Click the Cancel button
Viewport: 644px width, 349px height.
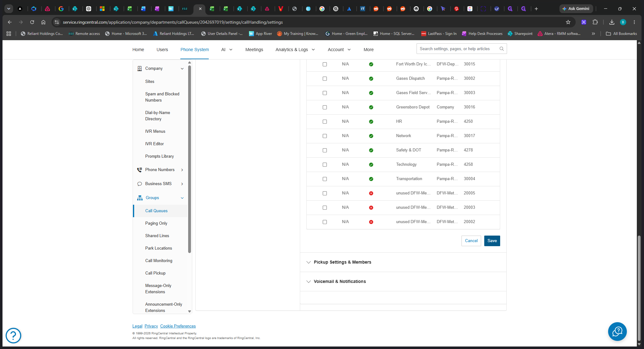point(471,241)
